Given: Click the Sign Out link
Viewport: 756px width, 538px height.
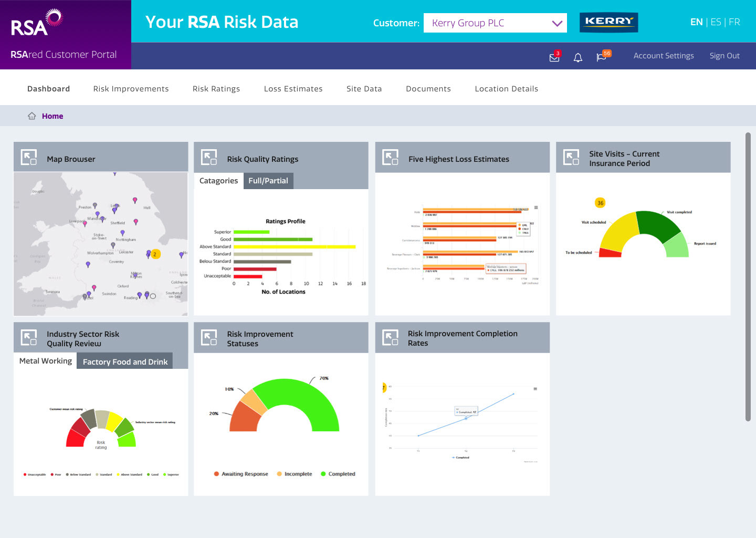Looking at the screenshot, I should pos(724,56).
